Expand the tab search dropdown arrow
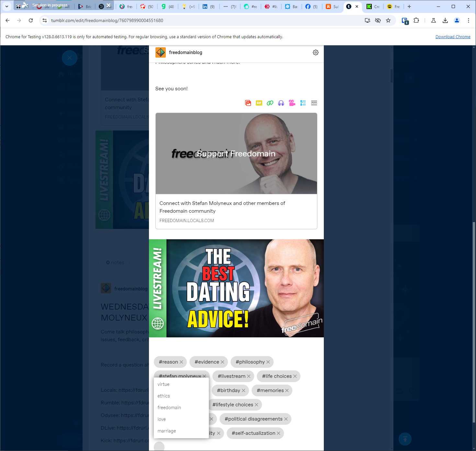 pos(6,6)
